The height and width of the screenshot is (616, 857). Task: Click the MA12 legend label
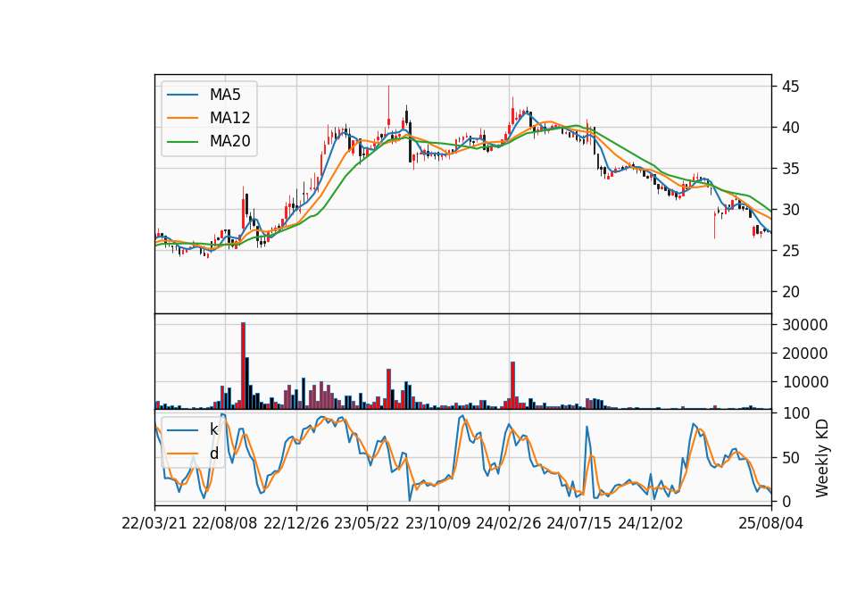pyautogui.click(x=229, y=118)
